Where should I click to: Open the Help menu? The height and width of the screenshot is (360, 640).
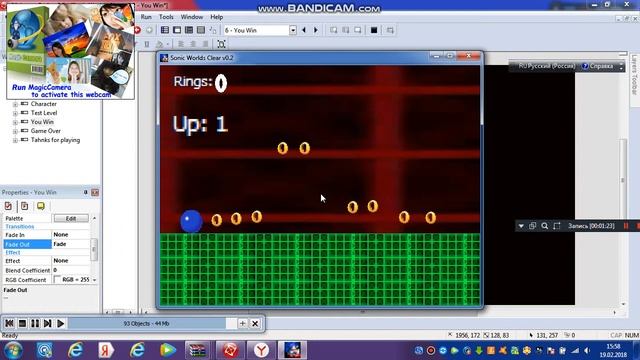[x=216, y=17]
